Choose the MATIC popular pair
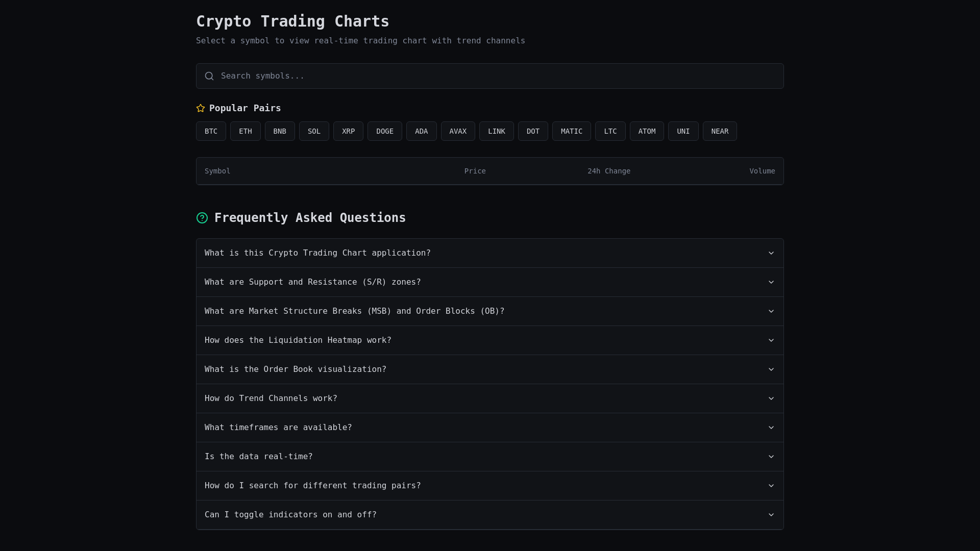The image size is (980, 551). pos(572,131)
